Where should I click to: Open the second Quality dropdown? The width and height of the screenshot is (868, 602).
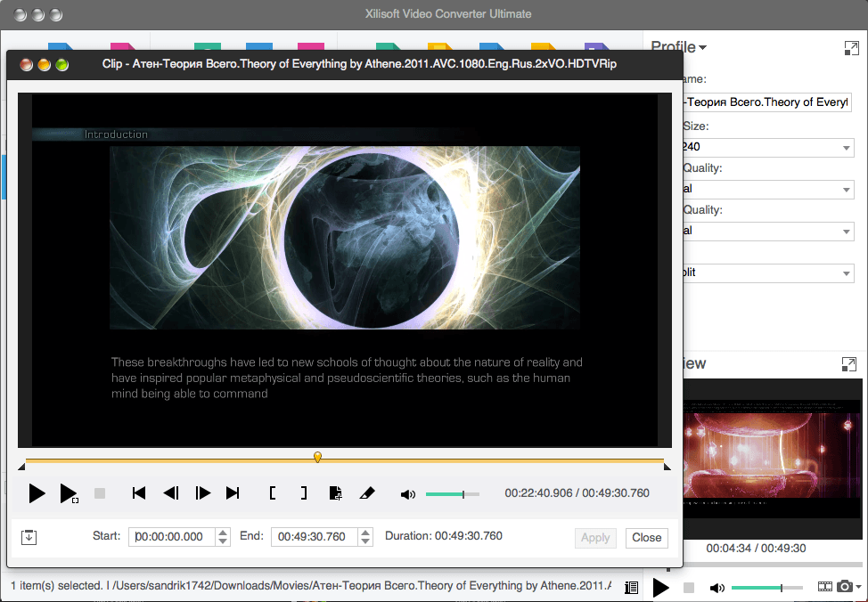point(768,232)
